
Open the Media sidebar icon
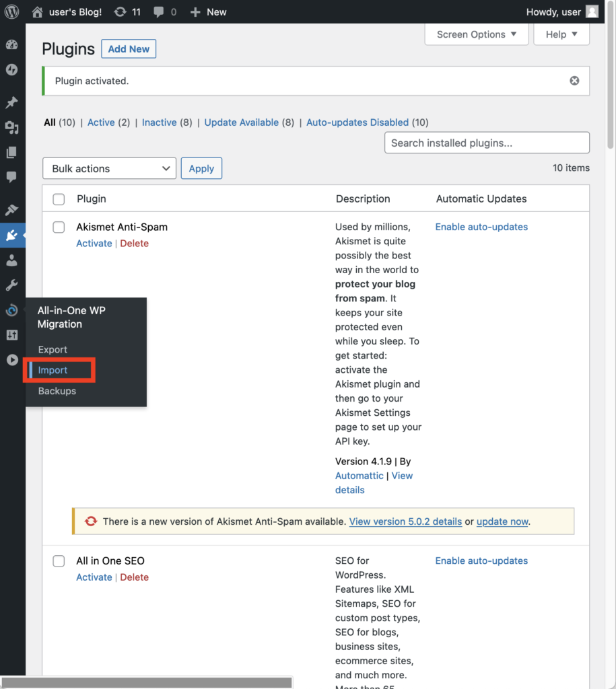tap(12, 127)
